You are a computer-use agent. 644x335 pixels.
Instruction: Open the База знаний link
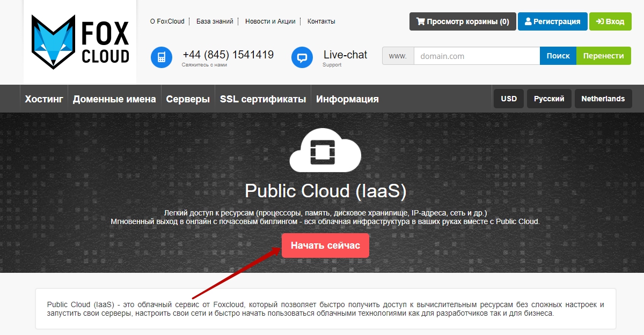point(215,21)
